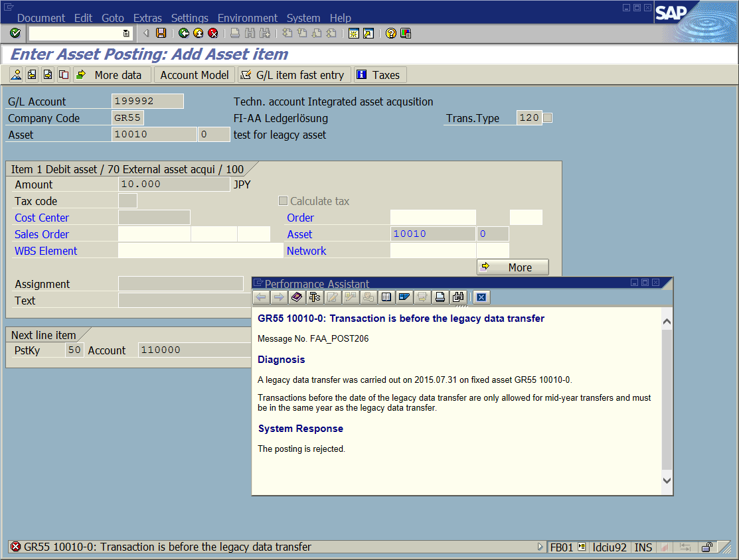The width and height of the screenshot is (739, 560).
Task: Click the Order input field
Action: tap(433, 217)
